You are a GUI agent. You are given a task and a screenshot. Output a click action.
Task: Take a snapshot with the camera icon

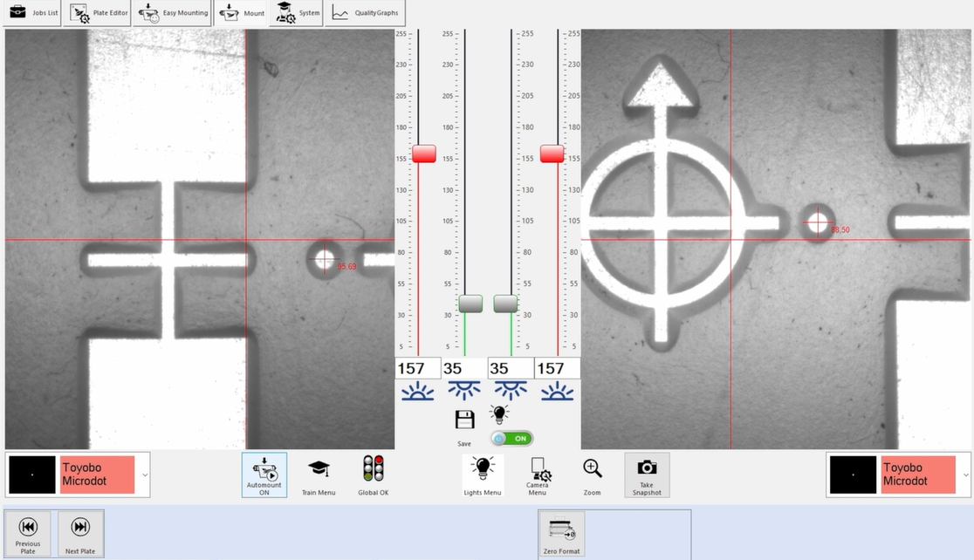(647, 475)
